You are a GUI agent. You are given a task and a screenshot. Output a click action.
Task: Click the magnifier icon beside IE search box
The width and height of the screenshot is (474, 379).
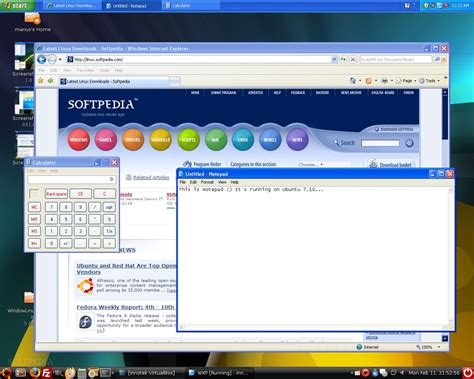pos(436,59)
